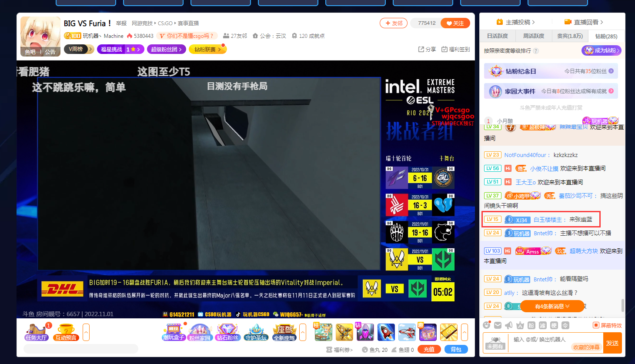Screen dimensions: 635x364
Task: Click the 令 command icon in chat
Action: [x=565, y=325]
